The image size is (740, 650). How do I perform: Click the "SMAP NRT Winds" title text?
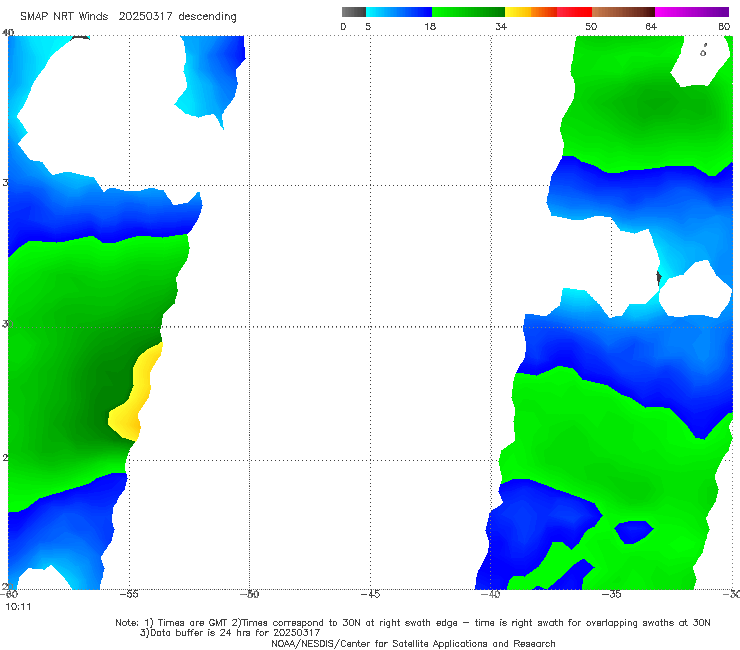coord(64,16)
